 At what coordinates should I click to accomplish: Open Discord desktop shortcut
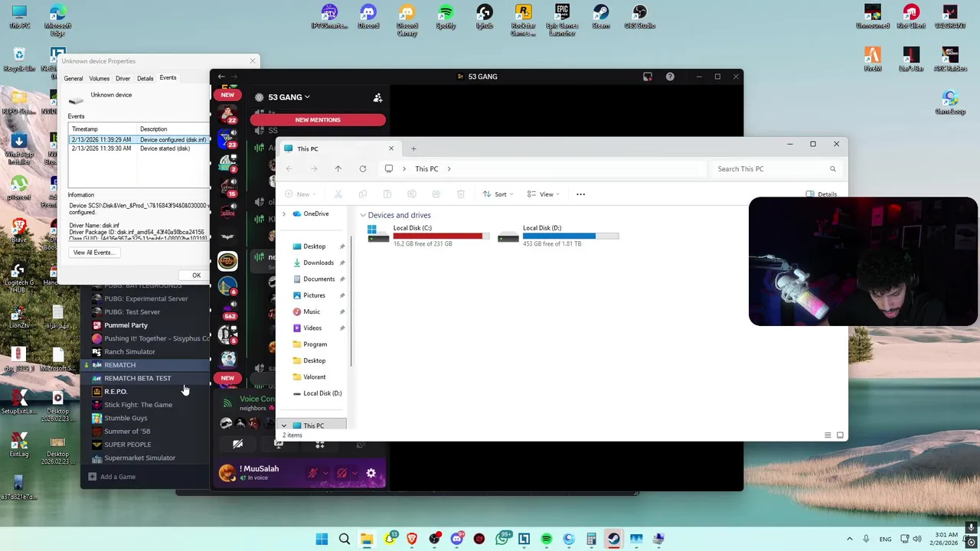[x=368, y=17]
